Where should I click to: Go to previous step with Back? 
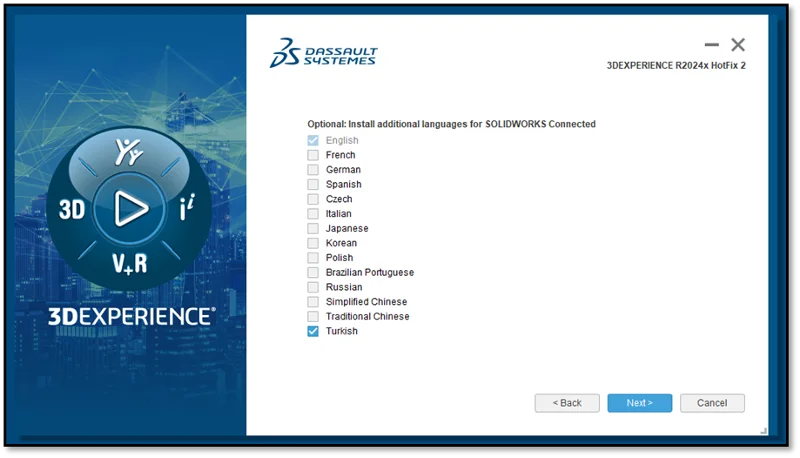click(567, 403)
